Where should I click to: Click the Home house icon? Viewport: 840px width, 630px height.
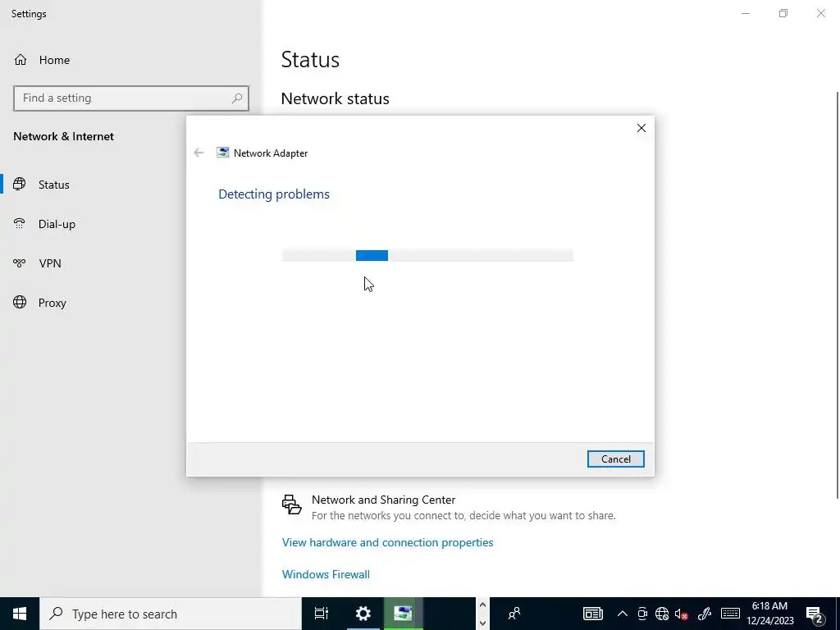(21, 60)
